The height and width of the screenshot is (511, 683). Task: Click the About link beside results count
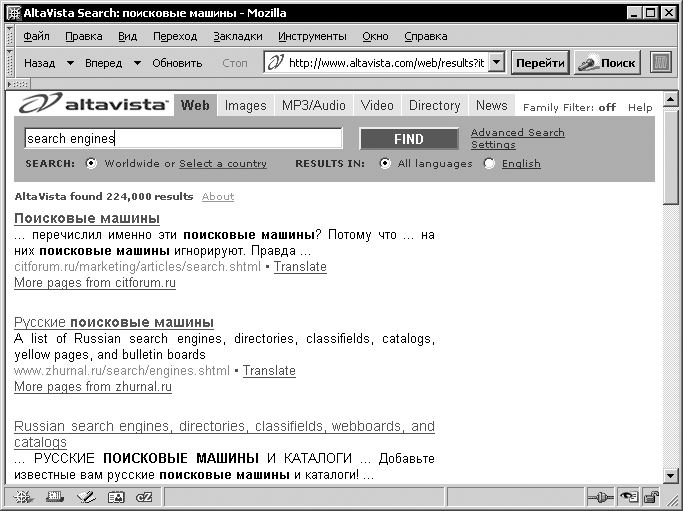(x=218, y=196)
